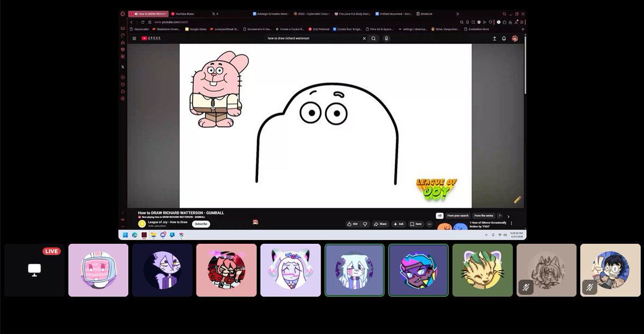Screen dimensions: 644x334
Task: Select the muted glasses avatar on beige tile
Action: 610,270
